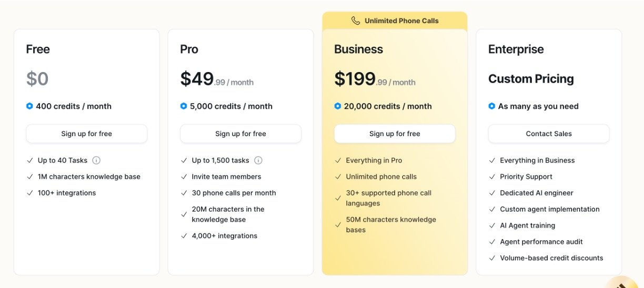Click checkmark next to Priority Support

tap(492, 177)
